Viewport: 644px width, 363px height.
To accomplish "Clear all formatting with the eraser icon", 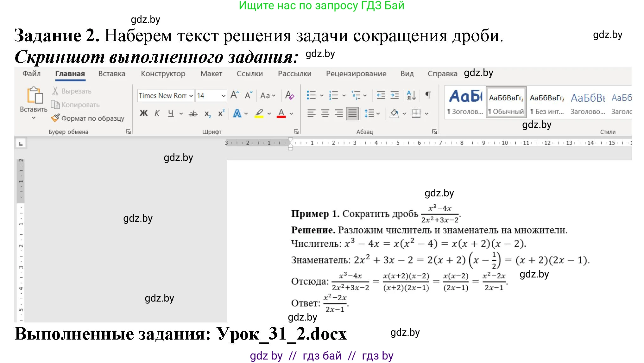I will [289, 95].
